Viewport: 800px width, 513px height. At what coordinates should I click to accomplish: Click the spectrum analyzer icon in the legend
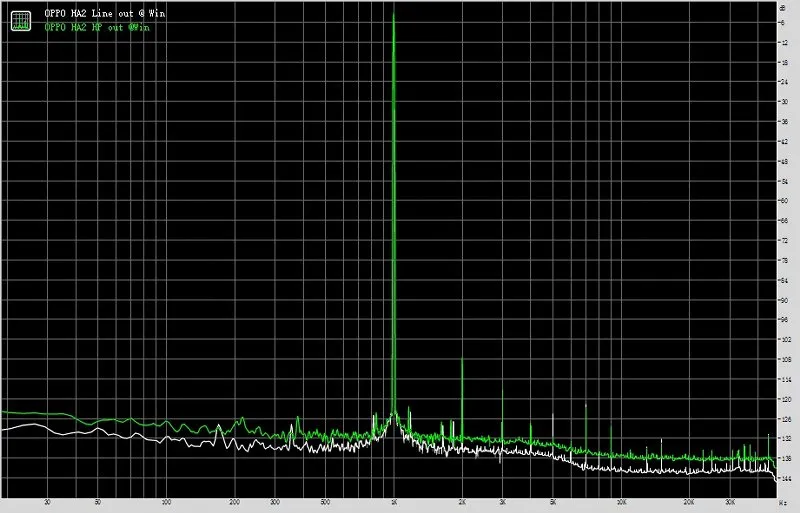[x=21, y=21]
